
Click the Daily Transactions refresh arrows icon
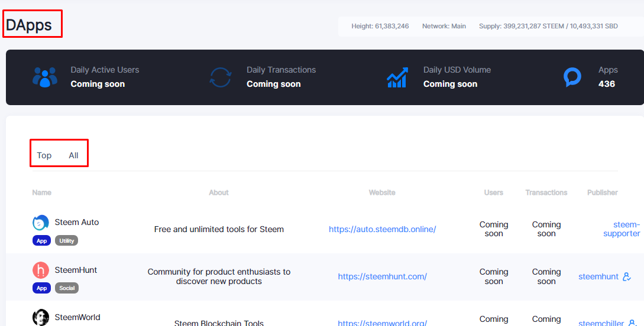221,77
